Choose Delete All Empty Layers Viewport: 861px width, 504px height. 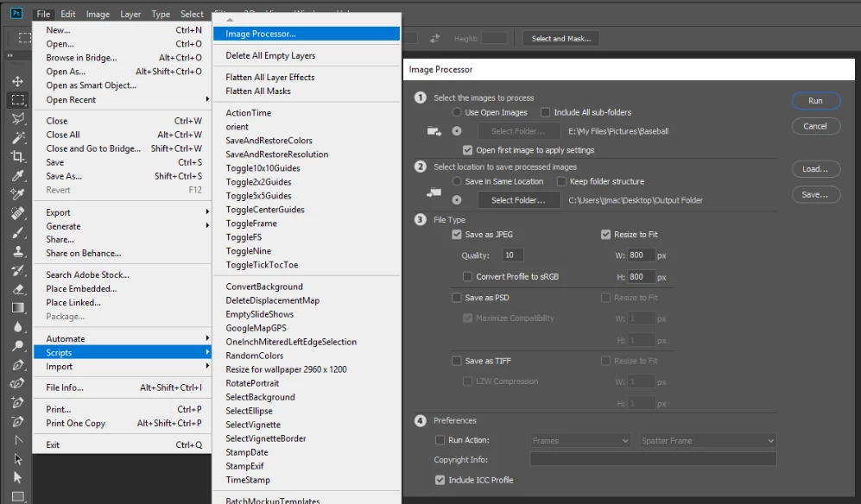click(307, 55)
